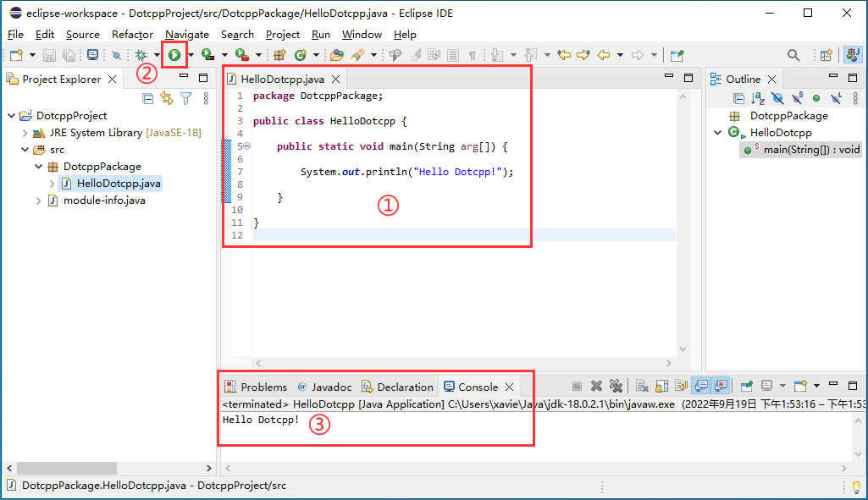Click the Open Type icon in toolbar
Screen dimensions: 868x500
pos(337,55)
